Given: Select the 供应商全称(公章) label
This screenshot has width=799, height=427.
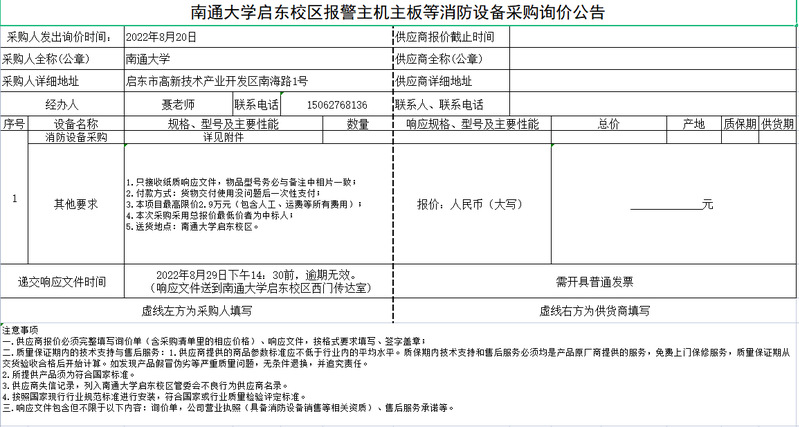Looking at the screenshot, I should click(x=451, y=59).
